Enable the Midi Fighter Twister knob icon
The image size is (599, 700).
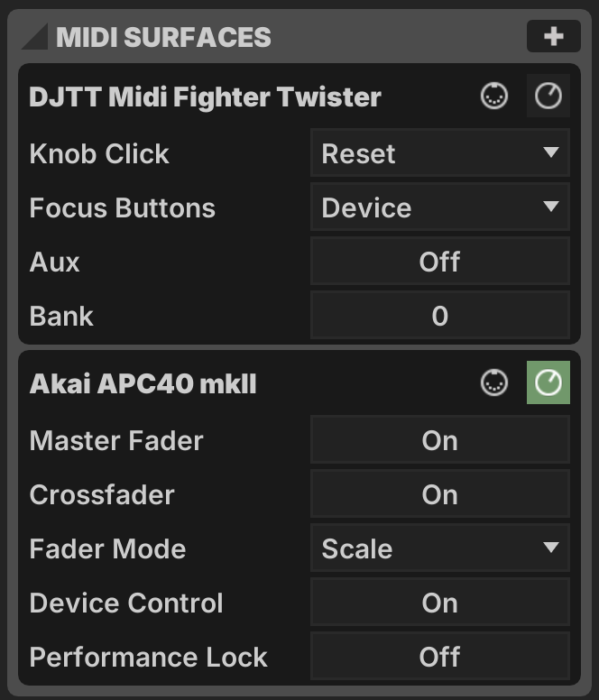(x=548, y=96)
